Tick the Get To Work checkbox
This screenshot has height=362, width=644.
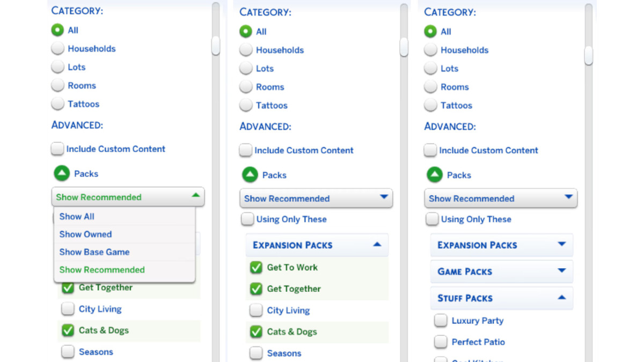point(256,268)
